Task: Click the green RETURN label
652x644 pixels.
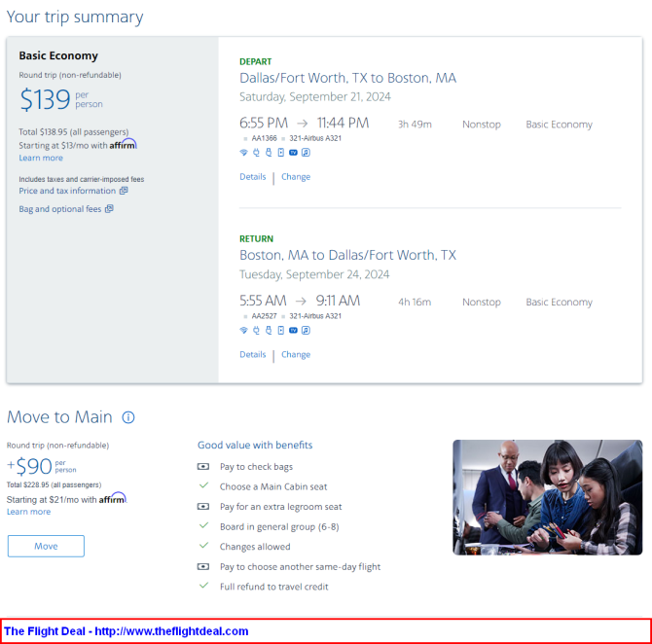Action: click(256, 239)
